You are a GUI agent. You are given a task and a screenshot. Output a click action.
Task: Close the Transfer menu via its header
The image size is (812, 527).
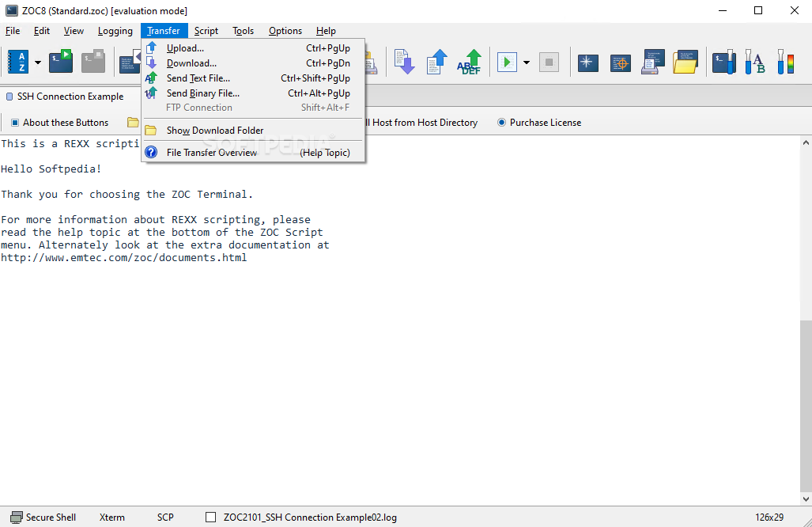(164, 31)
